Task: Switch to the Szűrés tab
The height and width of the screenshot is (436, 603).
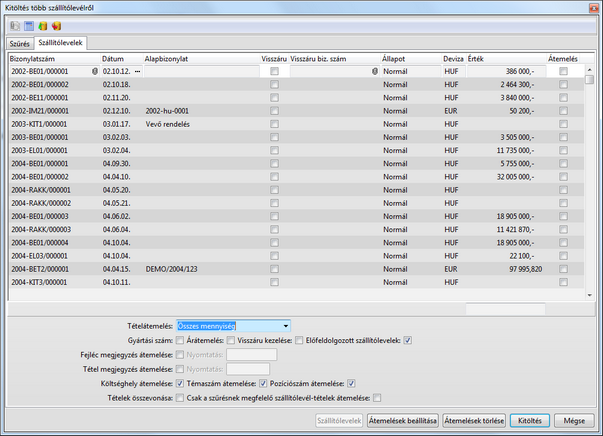Action: (x=20, y=44)
